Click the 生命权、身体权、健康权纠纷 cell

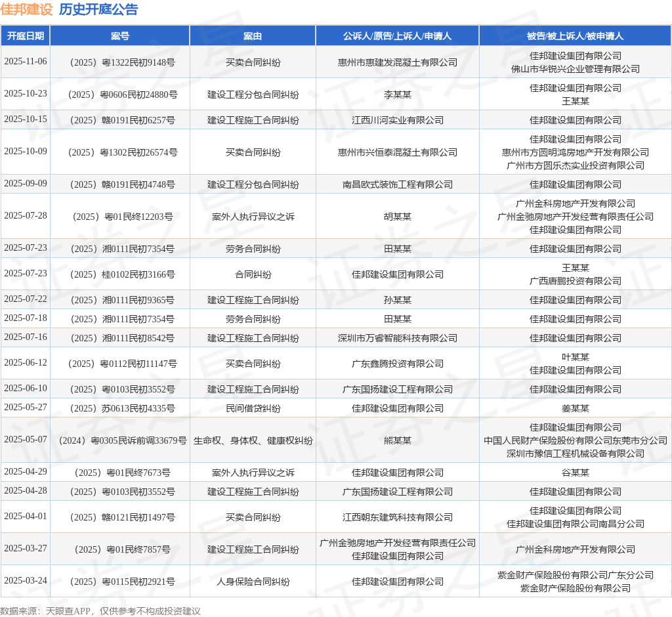click(x=253, y=440)
